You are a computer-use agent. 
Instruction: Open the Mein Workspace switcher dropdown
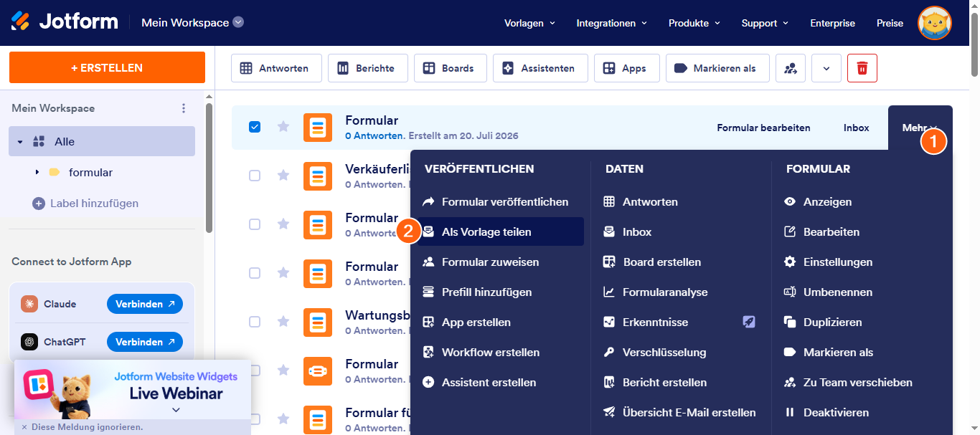pos(192,22)
